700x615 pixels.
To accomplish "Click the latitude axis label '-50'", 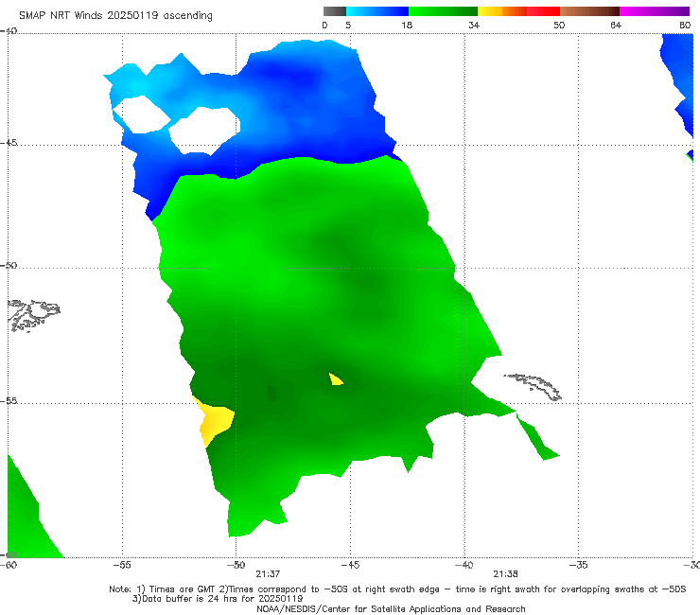I will click(9, 266).
